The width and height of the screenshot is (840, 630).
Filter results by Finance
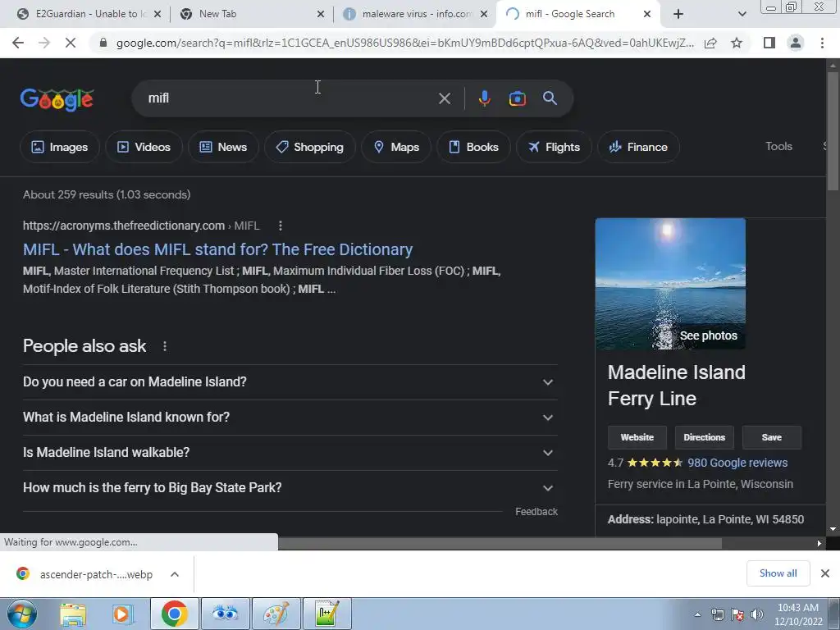[638, 147]
